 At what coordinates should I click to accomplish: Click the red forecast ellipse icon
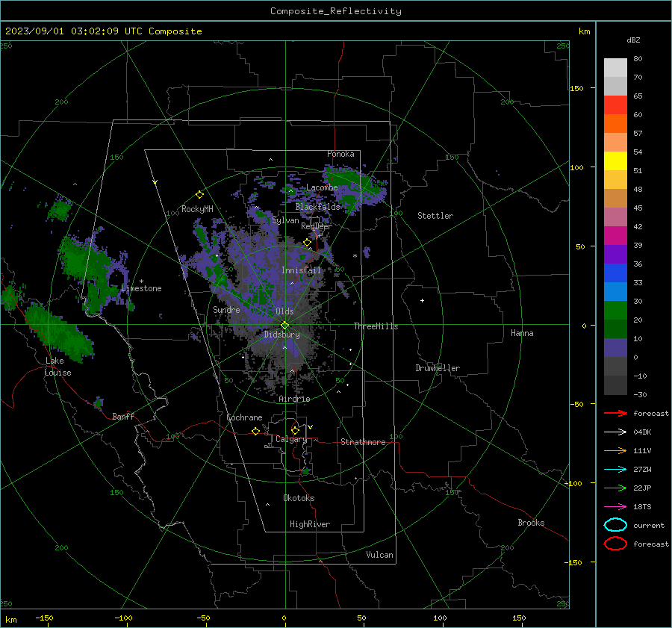(615, 544)
